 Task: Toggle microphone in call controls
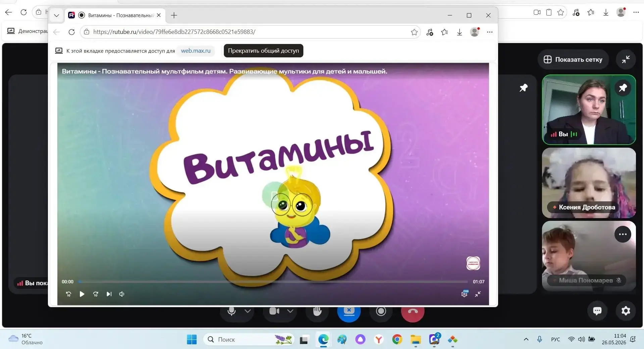tap(231, 311)
